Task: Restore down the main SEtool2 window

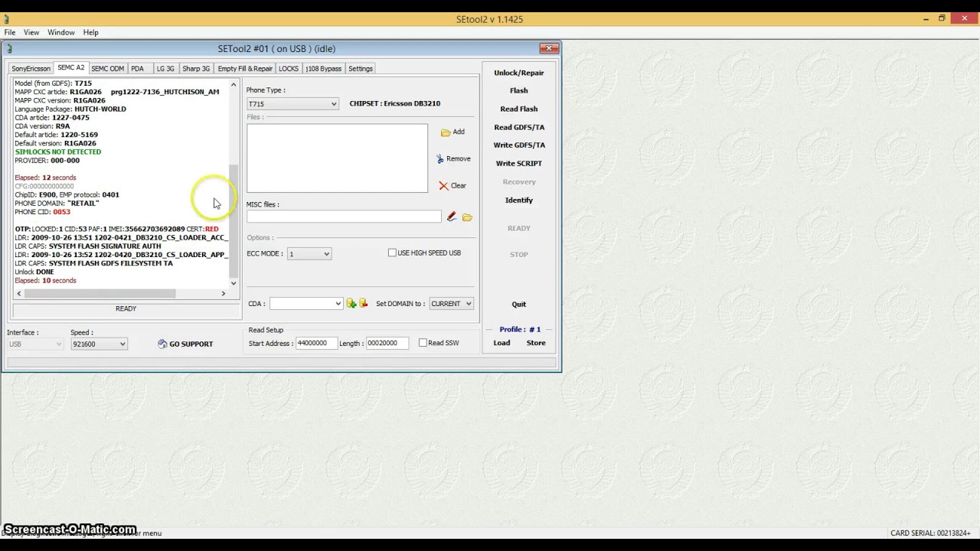Action: (942, 18)
